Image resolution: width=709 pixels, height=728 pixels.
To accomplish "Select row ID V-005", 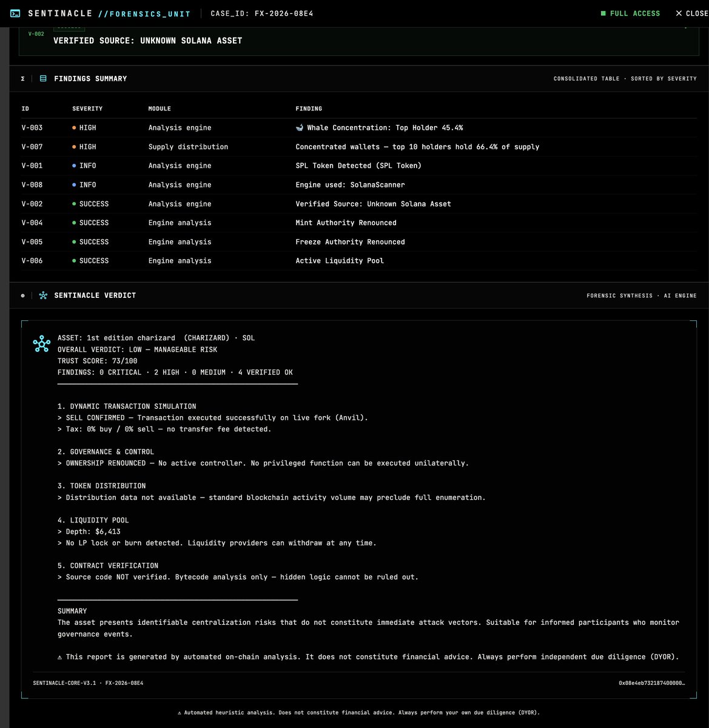I will (x=32, y=242).
